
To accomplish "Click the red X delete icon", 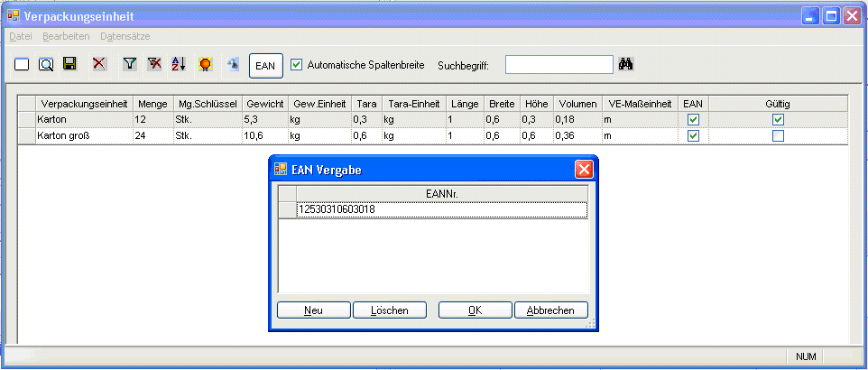I will (x=99, y=64).
